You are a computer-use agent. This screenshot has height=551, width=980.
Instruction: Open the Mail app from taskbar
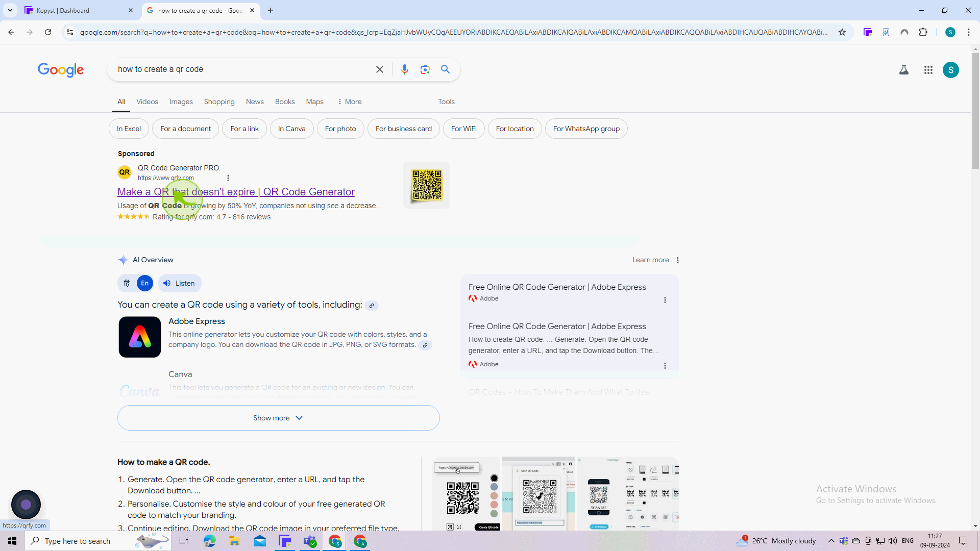260,541
